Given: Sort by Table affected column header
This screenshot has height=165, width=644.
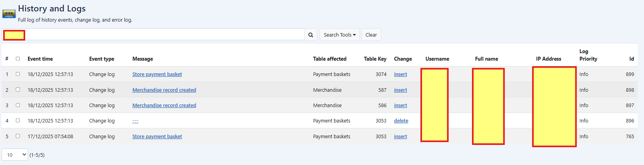Looking at the screenshot, I should tap(329, 59).
